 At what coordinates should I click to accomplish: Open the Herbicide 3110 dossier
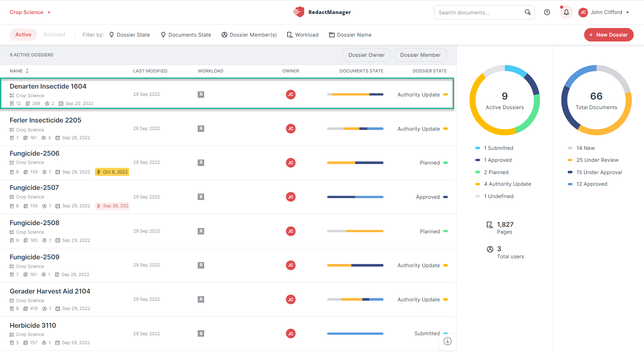[33, 325]
